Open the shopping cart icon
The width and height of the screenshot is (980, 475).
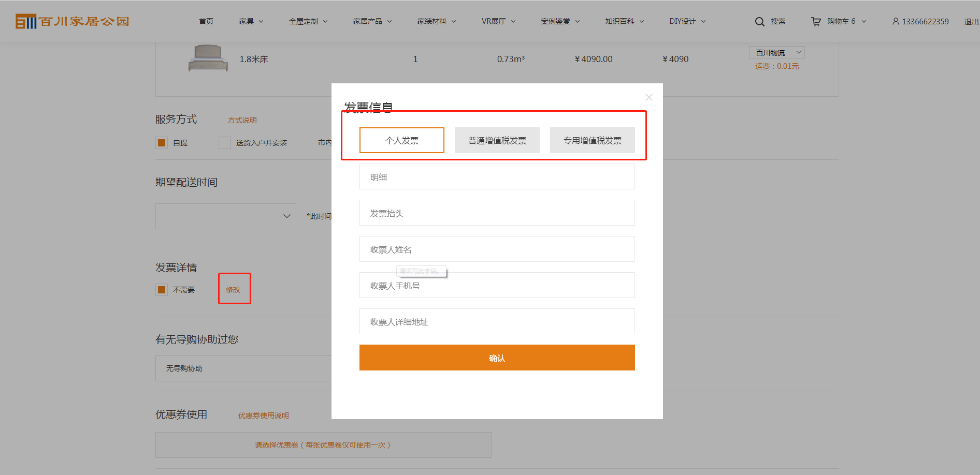816,22
